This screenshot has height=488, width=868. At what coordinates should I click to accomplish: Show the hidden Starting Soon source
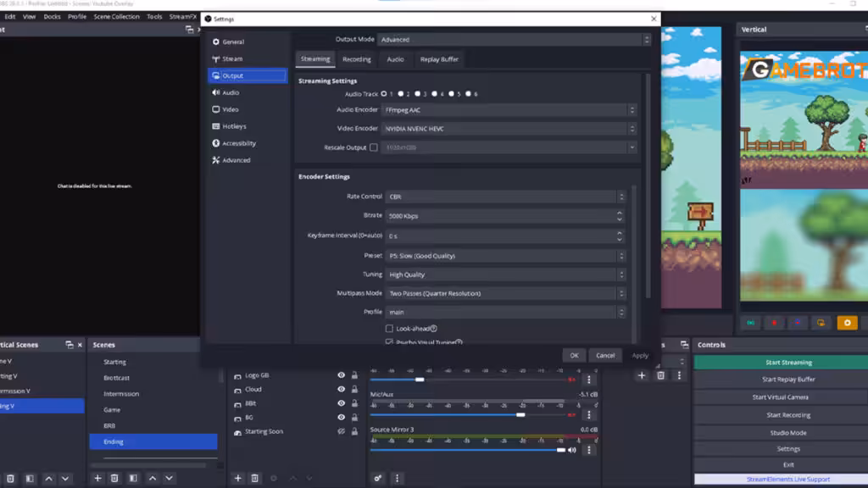coord(342,431)
